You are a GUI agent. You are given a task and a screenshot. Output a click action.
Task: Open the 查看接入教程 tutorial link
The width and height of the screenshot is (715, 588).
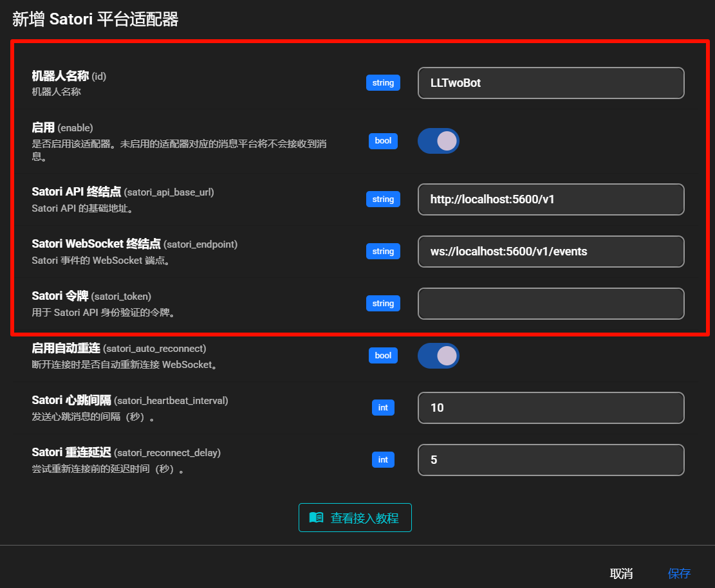[355, 518]
